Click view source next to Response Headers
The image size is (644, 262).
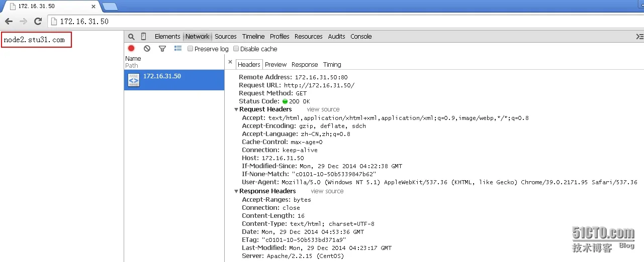327,191
